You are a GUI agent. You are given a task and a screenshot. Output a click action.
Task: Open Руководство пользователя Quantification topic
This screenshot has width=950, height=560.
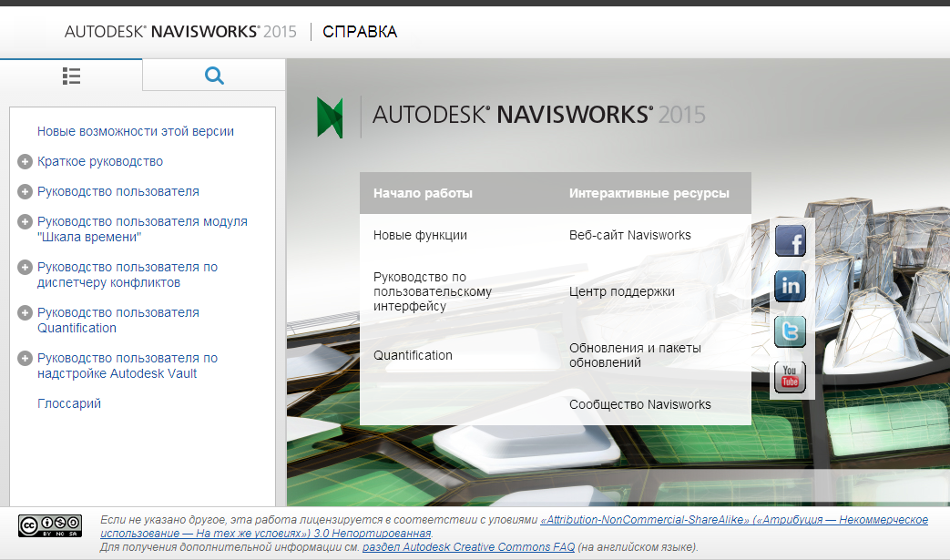point(118,321)
